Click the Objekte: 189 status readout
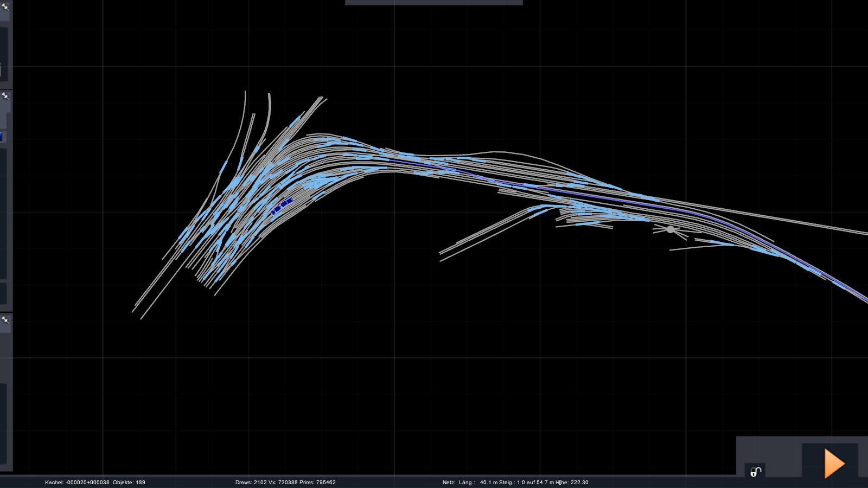Viewport: 868px width, 488px height. coord(129,482)
